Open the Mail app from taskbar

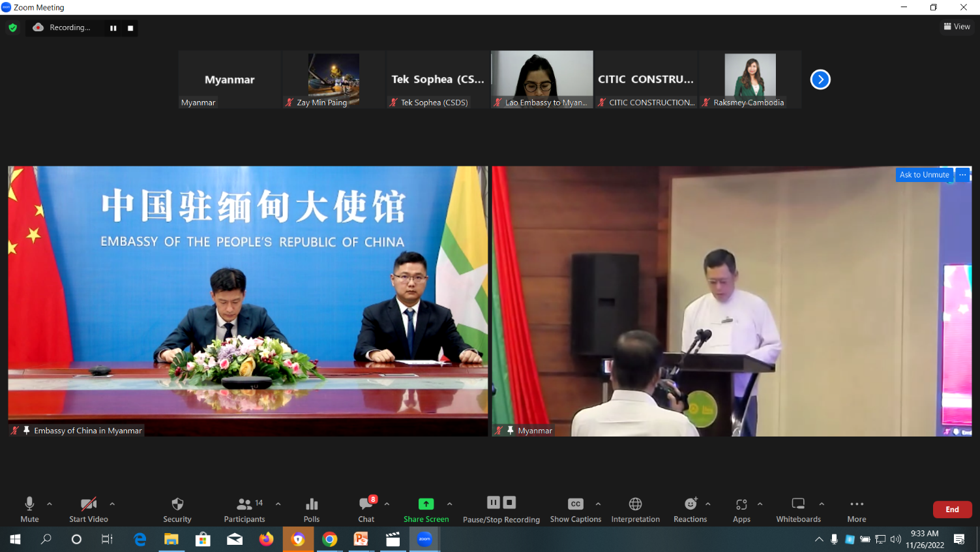(235, 539)
